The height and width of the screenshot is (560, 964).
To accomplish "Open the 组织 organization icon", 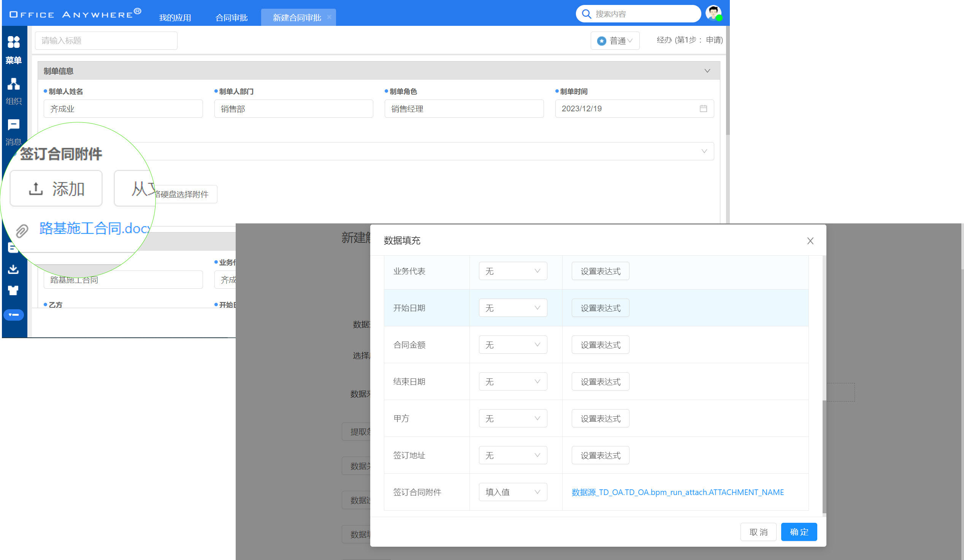I will [x=13, y=84].
